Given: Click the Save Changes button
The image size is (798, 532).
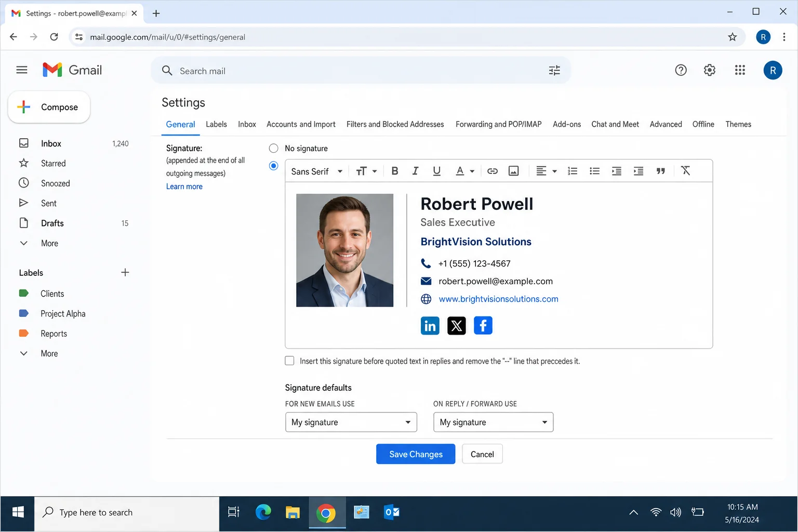Looking at the screenshot, I should coord(416,454).
